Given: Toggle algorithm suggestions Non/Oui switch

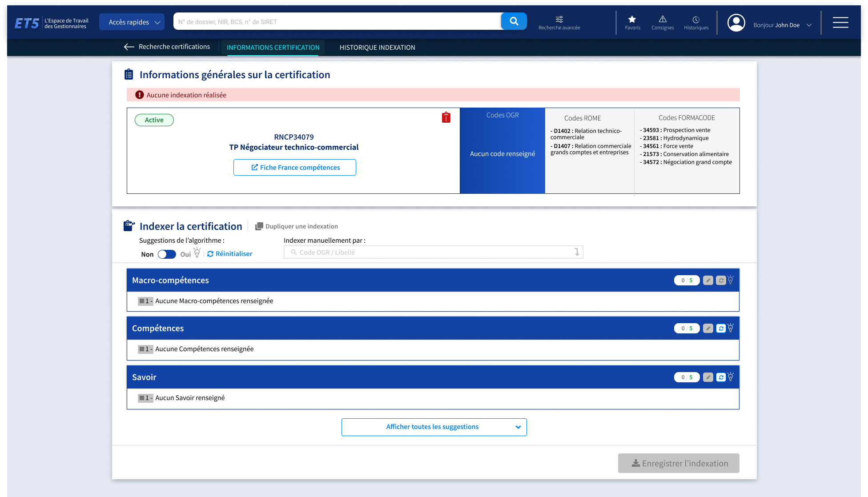Looking at the screenshot, I should tap(167, 254).
